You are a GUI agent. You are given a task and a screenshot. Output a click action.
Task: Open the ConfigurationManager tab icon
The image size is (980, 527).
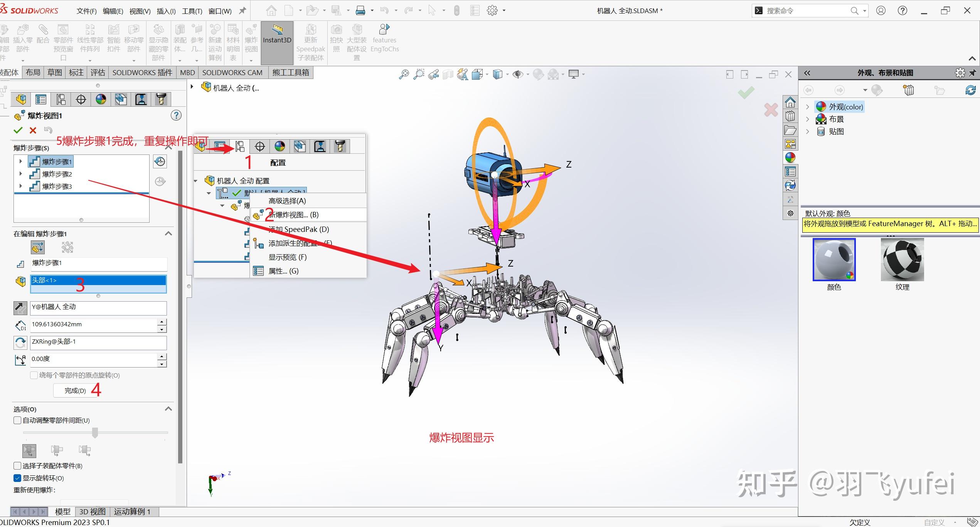point(61,99)
